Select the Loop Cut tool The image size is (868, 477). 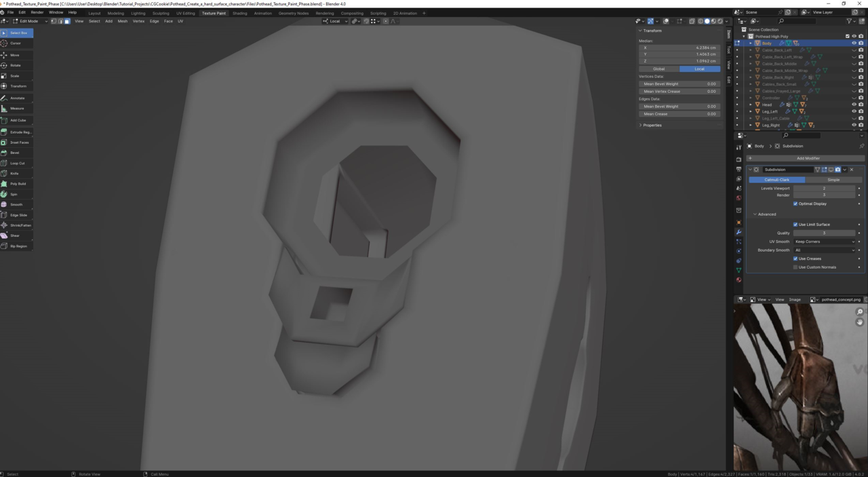17,164
